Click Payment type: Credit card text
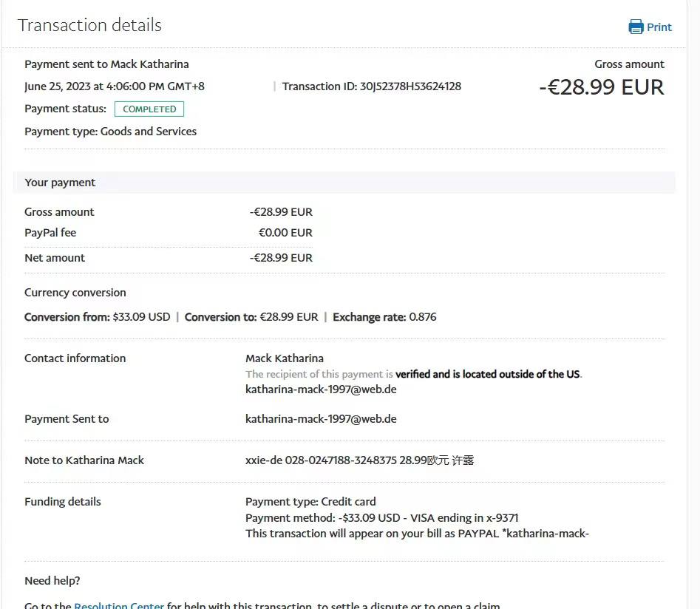Screen dimensions: 700x609 (310, 502)
